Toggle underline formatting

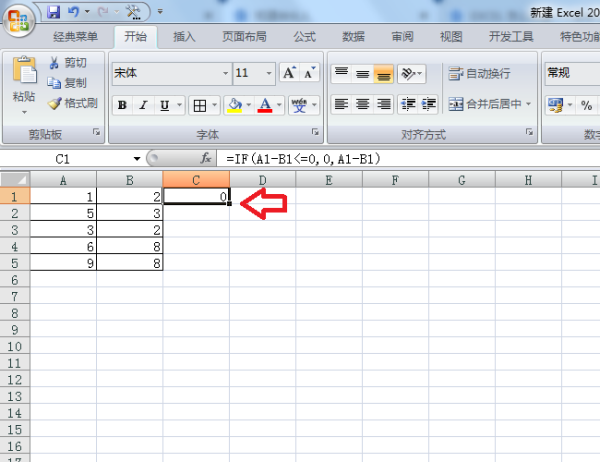(x=165, y=105)
